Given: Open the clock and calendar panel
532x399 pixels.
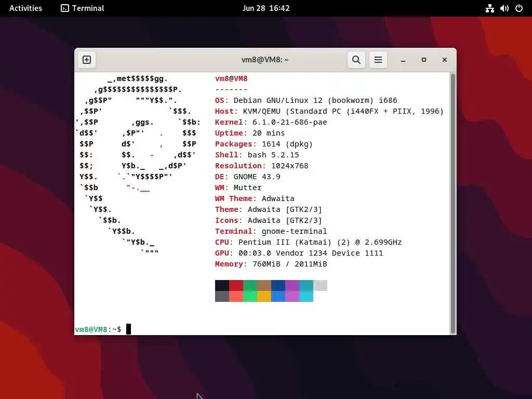Looking at the screenshot, I should pos(266,8).
